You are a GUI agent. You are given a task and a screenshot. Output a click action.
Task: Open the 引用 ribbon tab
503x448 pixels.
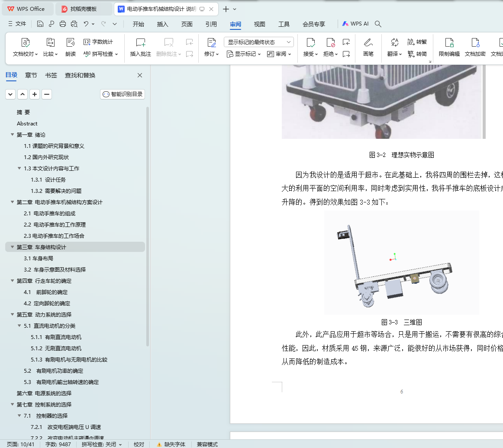click(211, 24)
